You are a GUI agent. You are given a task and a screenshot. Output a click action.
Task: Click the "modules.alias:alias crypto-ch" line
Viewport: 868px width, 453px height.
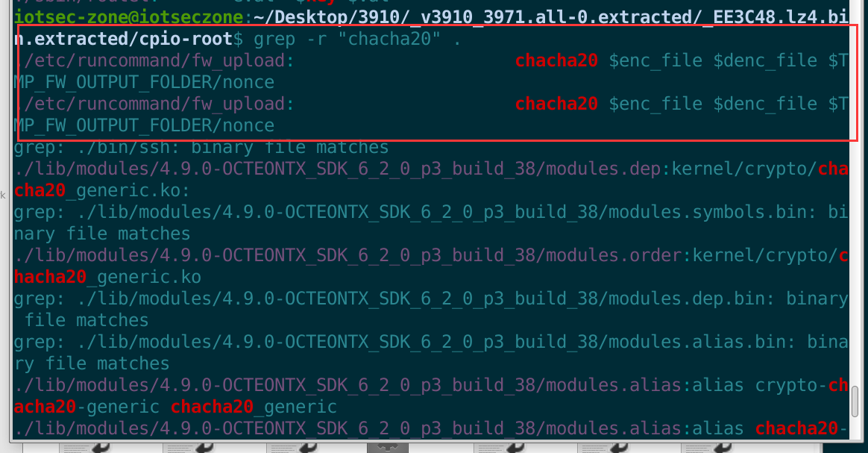click(431, 385)
